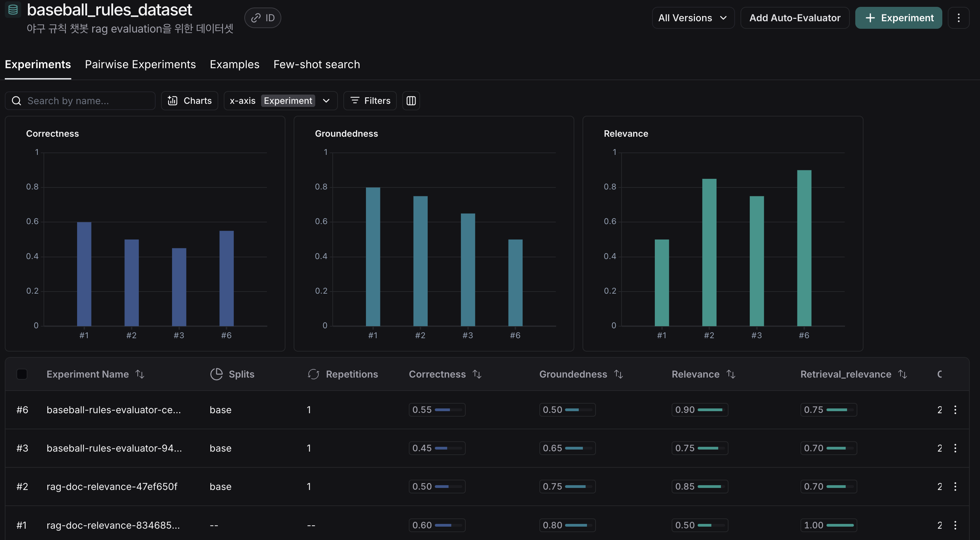Toggle the Charts display button

(189, 101)
